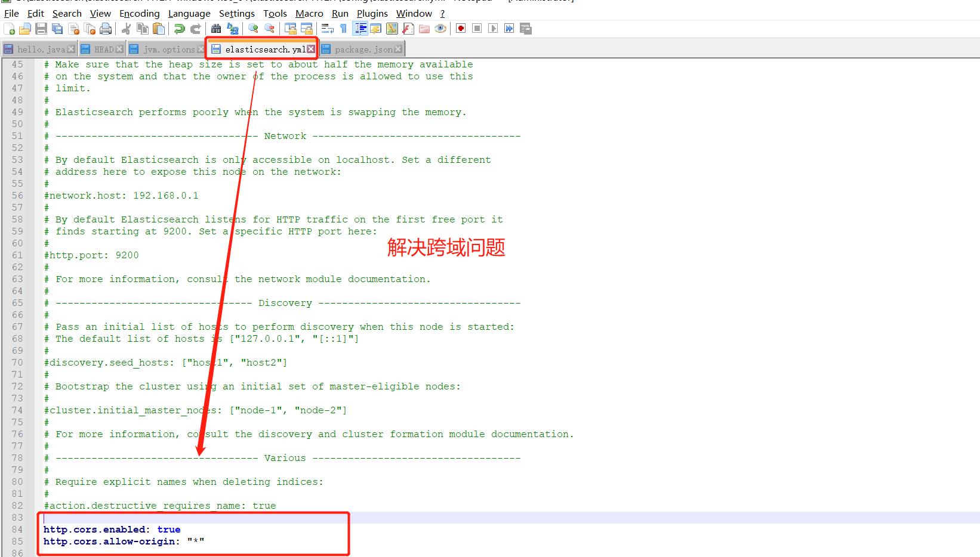Create a new file with New icon
This screenshot has width=980, height=557.
[10, 29]
